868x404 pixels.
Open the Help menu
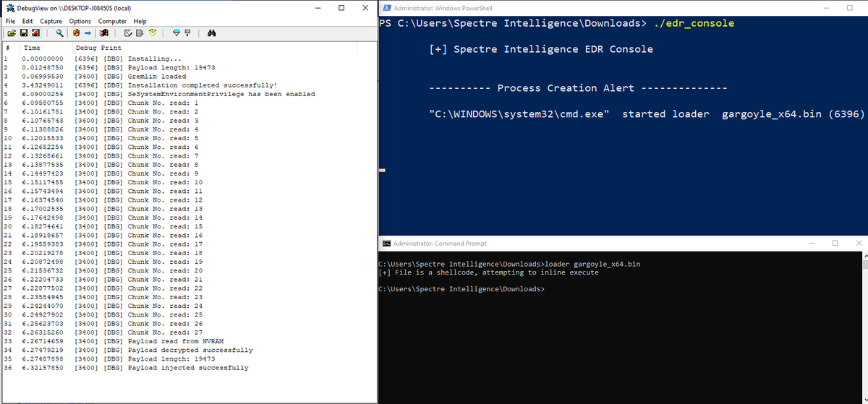pyautogui.click(x=140, y=21)
